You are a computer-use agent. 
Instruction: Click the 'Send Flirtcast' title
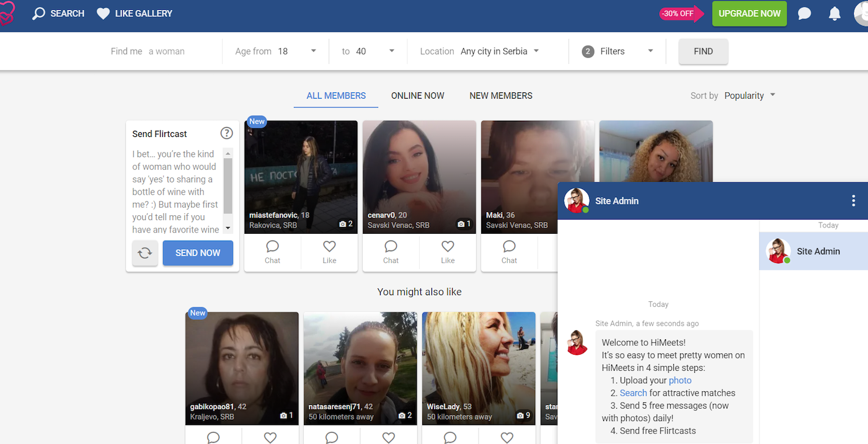[x=160, y=133]
